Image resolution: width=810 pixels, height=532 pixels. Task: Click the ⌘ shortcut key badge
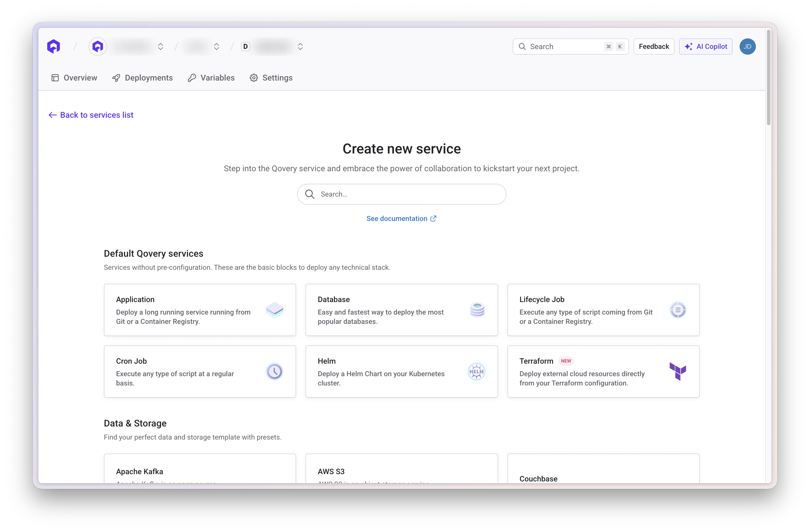[609, 47]
